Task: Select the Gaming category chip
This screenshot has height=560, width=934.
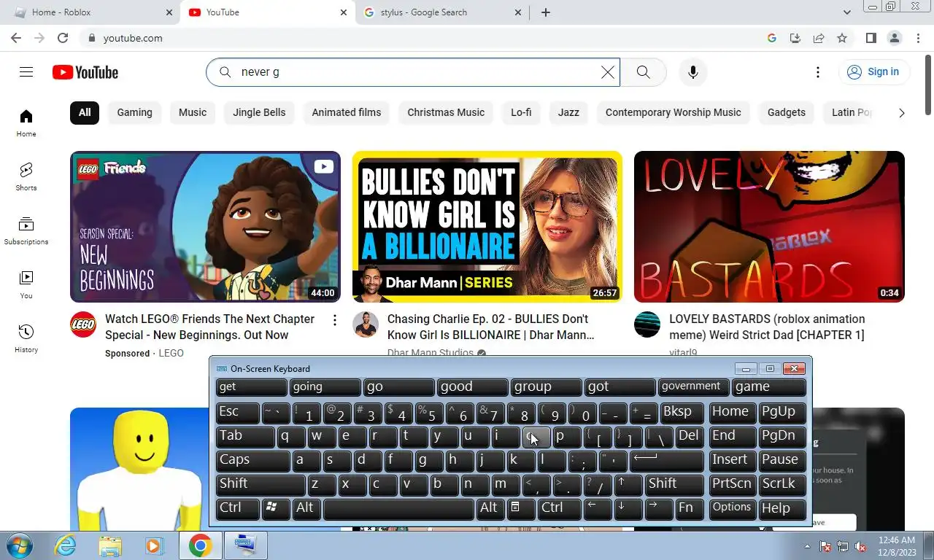Action: [134, 113]
